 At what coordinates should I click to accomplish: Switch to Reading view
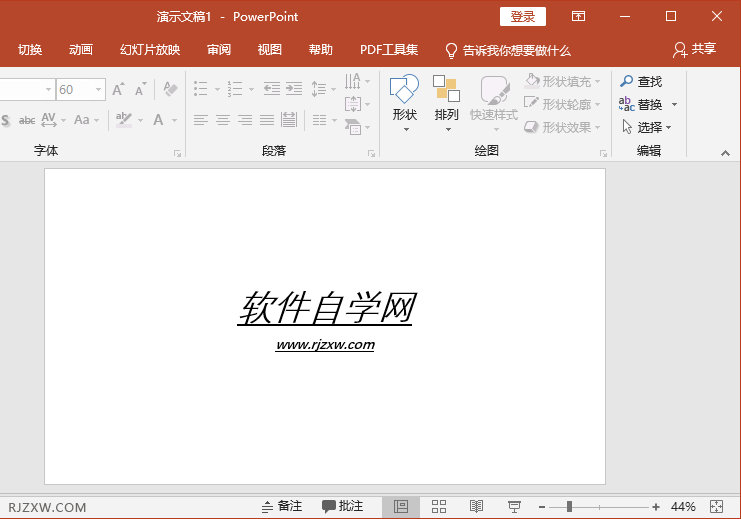point(477,507)
